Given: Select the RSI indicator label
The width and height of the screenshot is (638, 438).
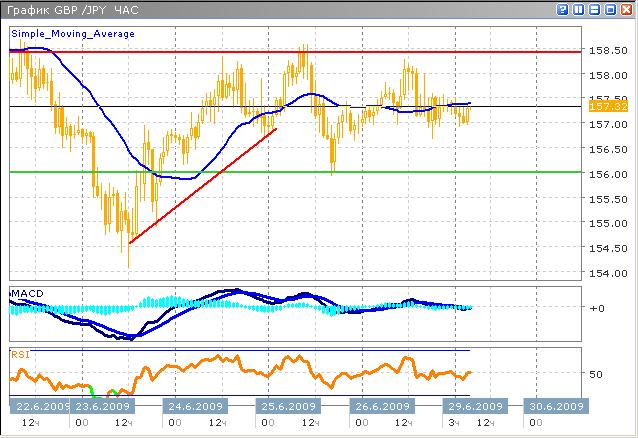Looking at the screenshot, I should (x=21, y=353).
